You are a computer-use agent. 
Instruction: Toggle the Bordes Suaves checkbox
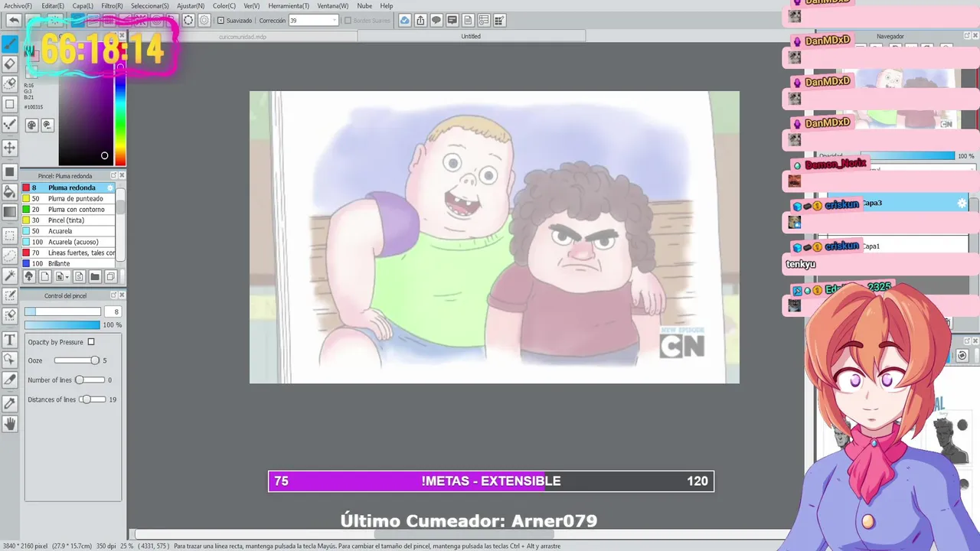pyautogui.click(x=348, y=21)
